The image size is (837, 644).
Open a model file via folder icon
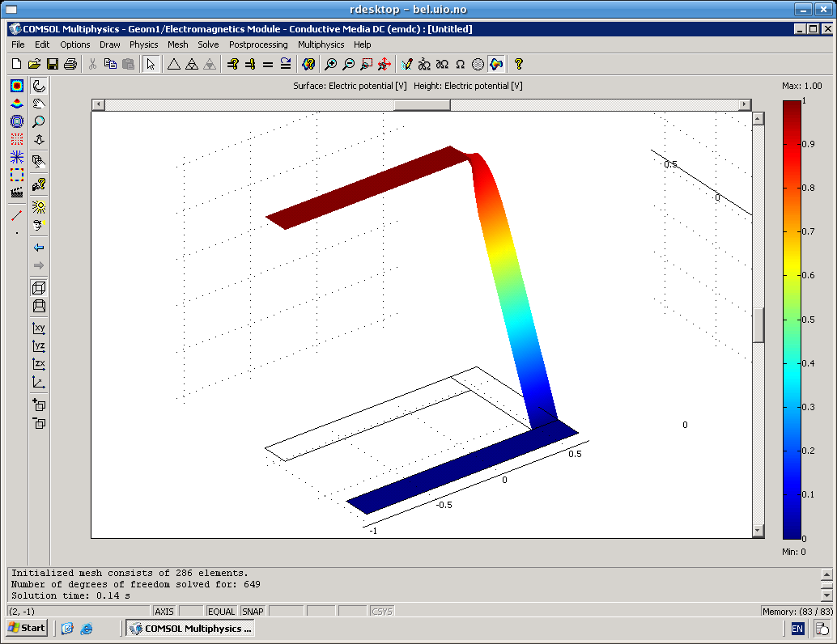click(x=34, y=64)
